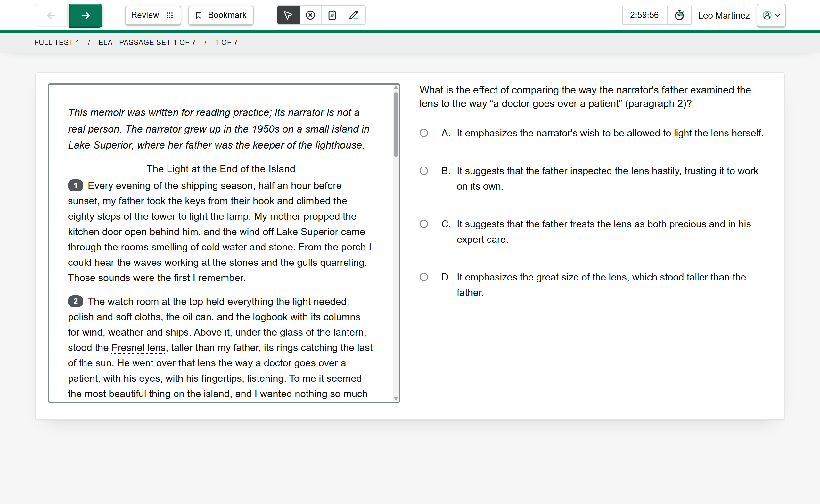The image size is (820, 504).
Task: Toggle the stopwatch timer icon
Action: tap(679, 15)
